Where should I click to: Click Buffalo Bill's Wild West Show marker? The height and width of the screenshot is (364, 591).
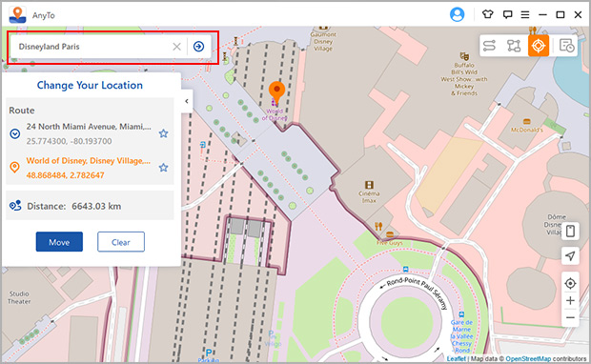[464, 56]
